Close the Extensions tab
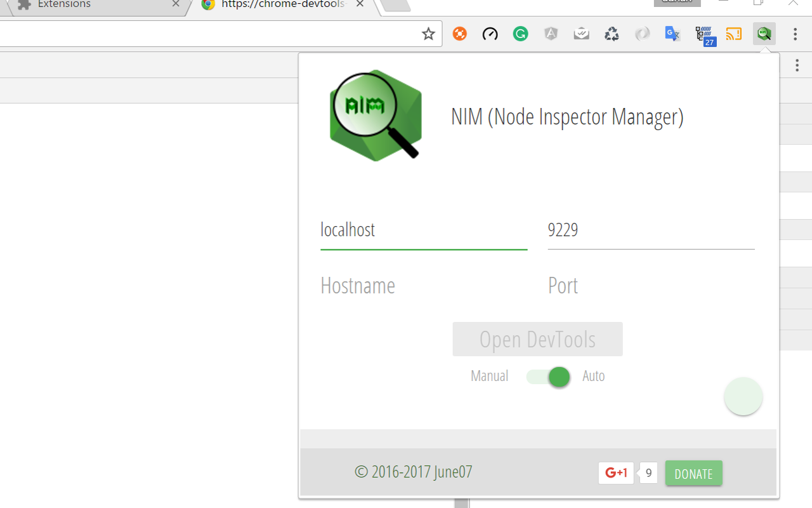 click(x=176, y=4)
